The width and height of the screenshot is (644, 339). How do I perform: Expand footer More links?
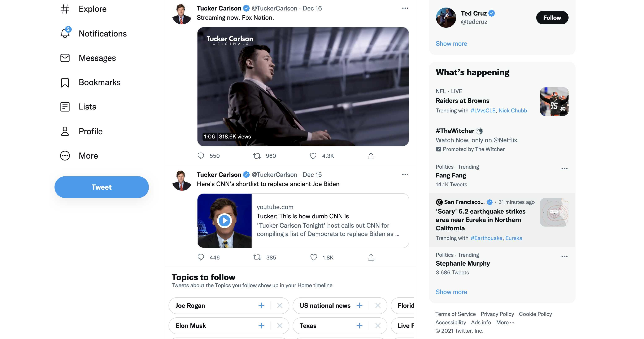pos(505,322)
